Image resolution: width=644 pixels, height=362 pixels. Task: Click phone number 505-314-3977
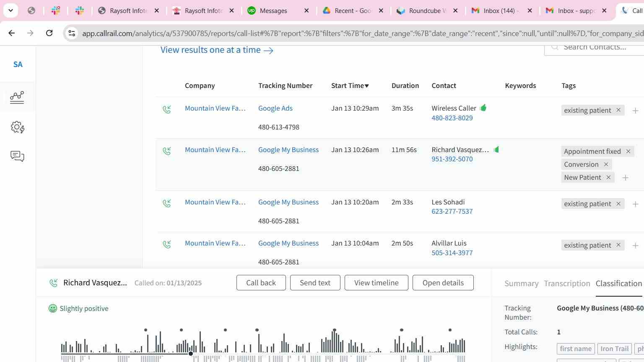pyautogui.click(x=452, y=253)
